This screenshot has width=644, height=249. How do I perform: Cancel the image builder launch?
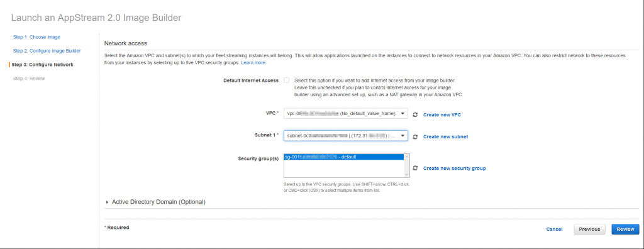click(554, 230)
